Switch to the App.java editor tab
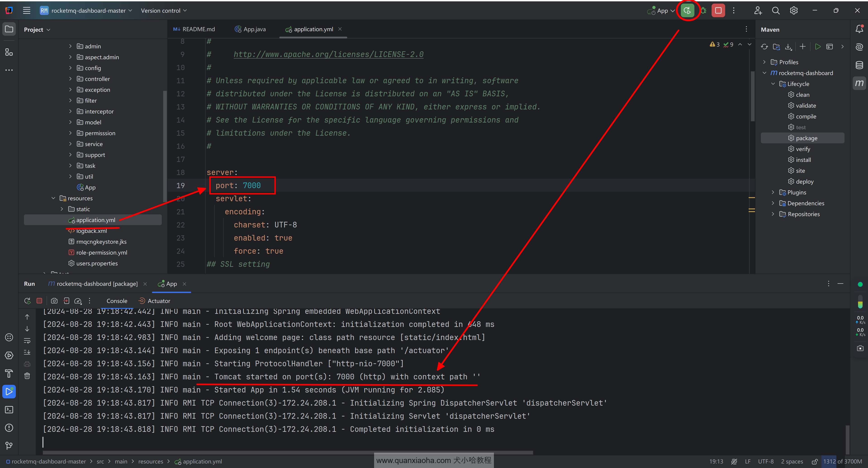 (x=250, y=29)
